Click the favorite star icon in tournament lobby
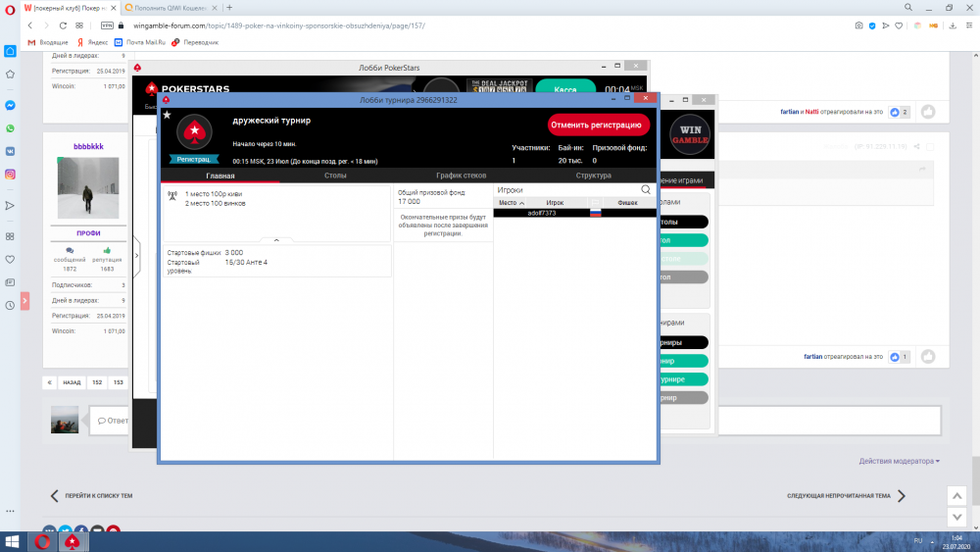The height and width of the screenshot is (552, 980). tap(167, 115)
